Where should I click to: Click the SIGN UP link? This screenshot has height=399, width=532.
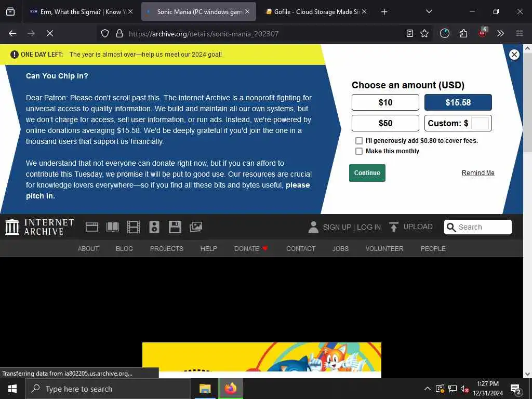337,227
